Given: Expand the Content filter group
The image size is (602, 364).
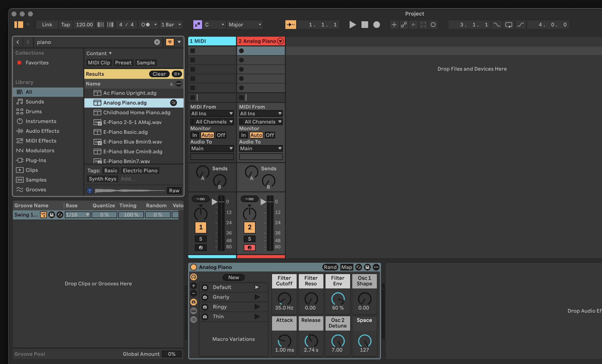Looking at the screenshot, I should click(99, 53).
